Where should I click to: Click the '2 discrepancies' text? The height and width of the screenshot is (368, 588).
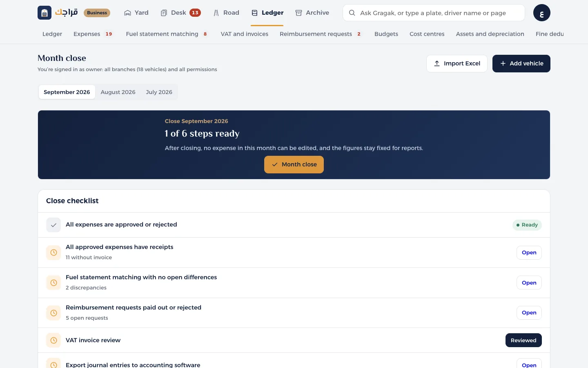click(86, 288)
